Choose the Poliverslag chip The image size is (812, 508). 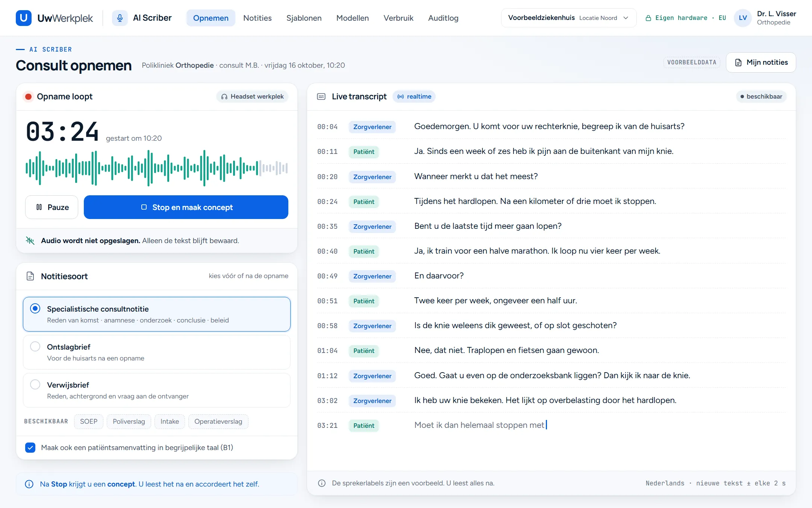pyautogui.click(x=129, y=421)
